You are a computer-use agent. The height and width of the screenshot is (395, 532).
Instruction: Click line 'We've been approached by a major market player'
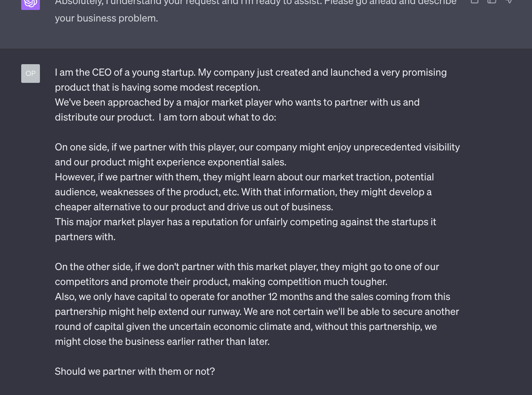coord(237,102)
